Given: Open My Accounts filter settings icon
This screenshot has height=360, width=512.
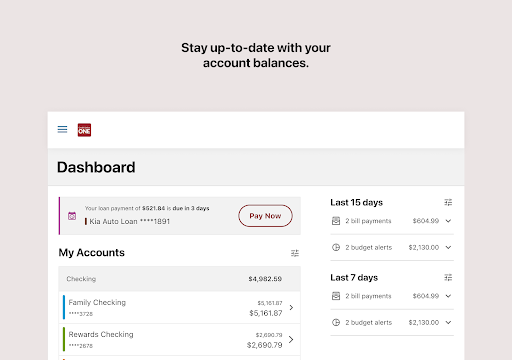Looking at the screenshot, I should (295, 253).
